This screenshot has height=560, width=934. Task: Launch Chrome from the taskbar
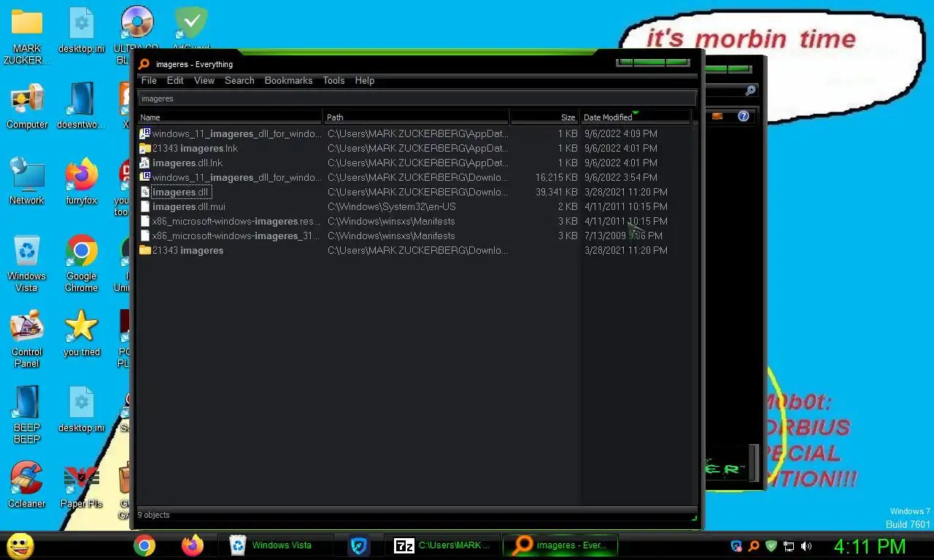pyautogui.click(x=144, y=545)
